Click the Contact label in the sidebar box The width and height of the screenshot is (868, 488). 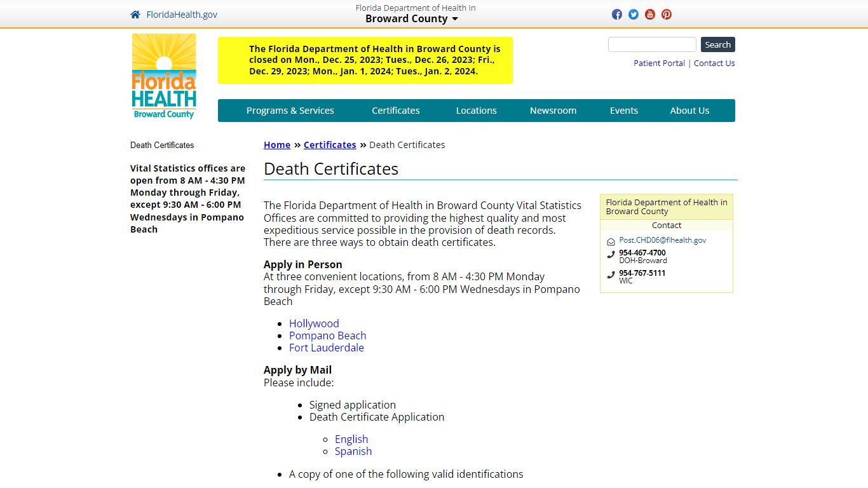(667, 225)
